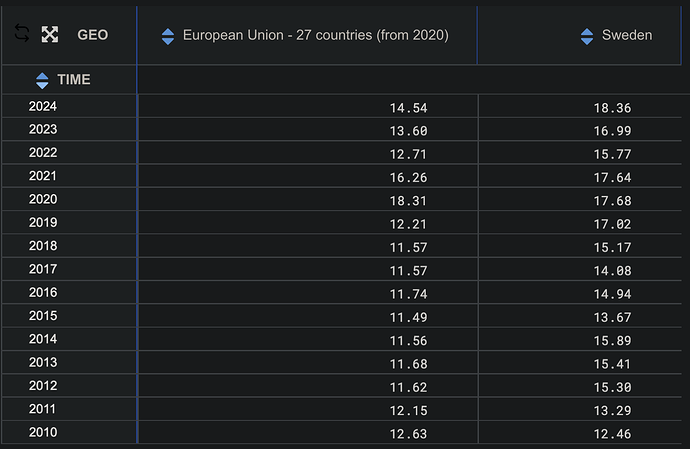
Task: Sort by TIME column arrows
Action: 42,81
